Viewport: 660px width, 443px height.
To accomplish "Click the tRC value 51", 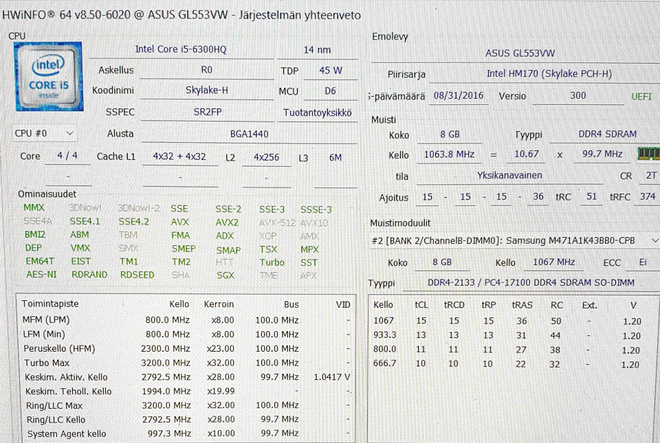I will pos(591,197).
